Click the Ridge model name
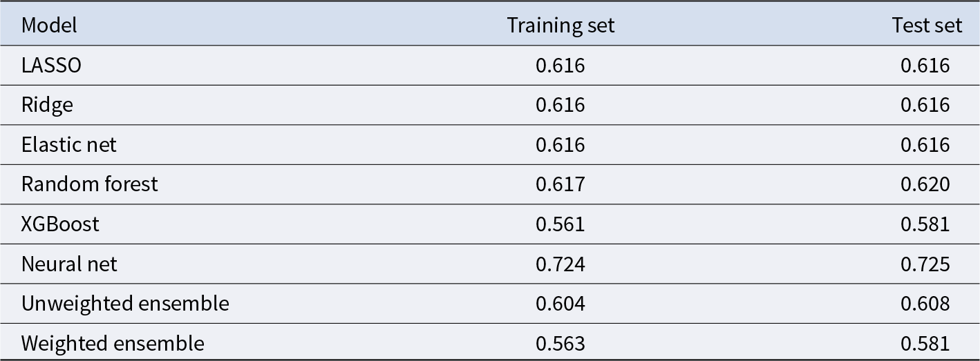 click(x=47, y=105)
